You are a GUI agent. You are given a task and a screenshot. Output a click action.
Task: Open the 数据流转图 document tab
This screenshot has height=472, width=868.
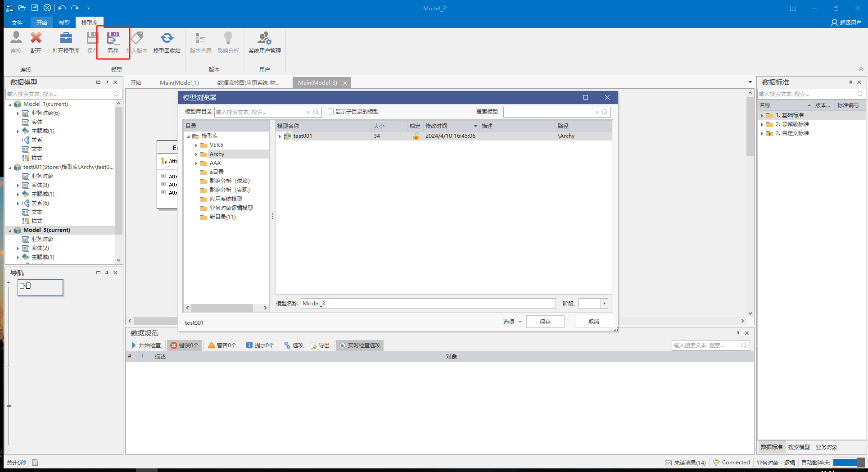249,82
